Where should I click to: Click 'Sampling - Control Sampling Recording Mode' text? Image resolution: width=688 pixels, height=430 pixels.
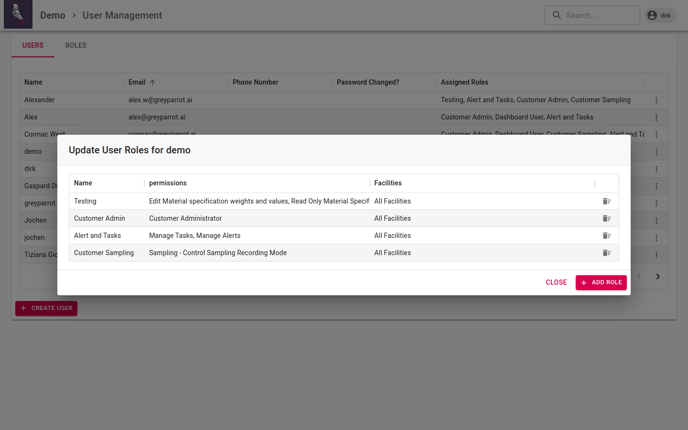(218, 253)
